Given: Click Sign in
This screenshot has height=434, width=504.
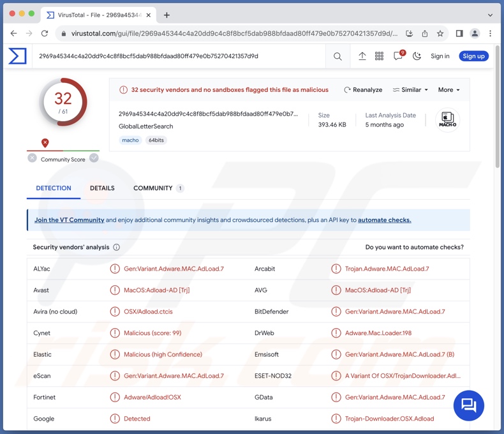Looking at the screenshot, I should (440, 56).
